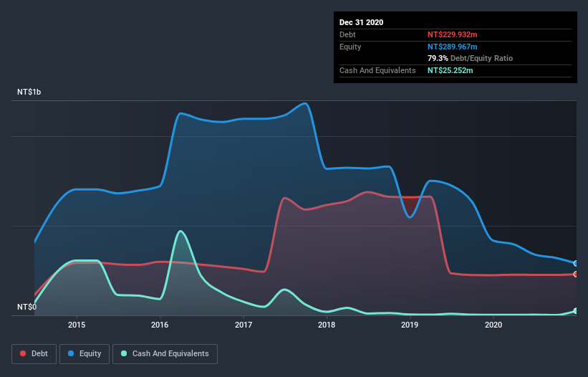Click the 2015 x-axis label

tap(77, 325)
